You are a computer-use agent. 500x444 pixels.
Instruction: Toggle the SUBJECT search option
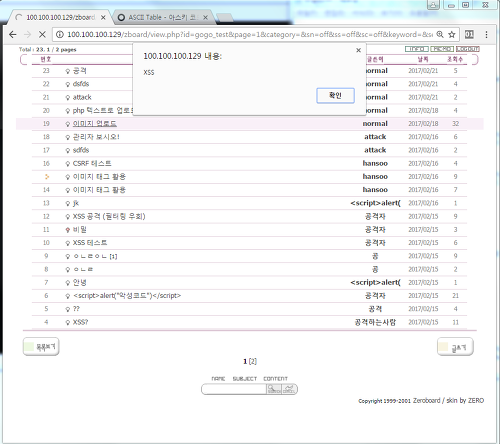(x=245, y=379)
